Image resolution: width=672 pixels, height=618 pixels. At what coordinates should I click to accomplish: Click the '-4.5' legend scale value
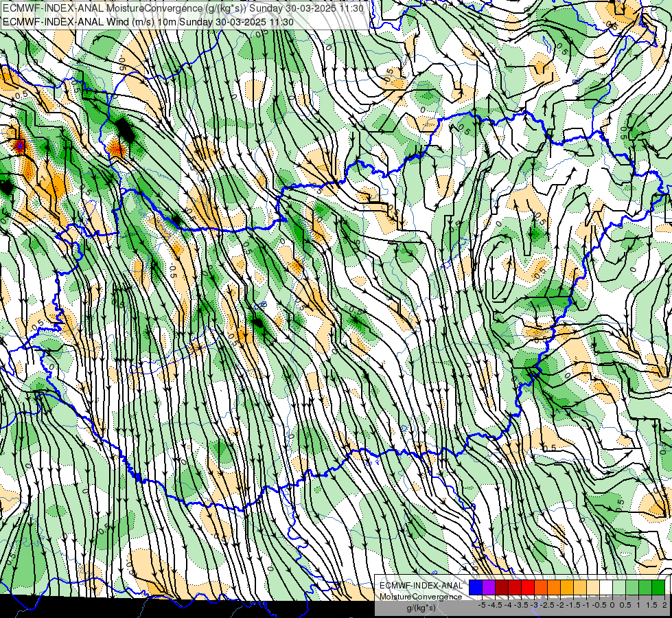point(496,605)
